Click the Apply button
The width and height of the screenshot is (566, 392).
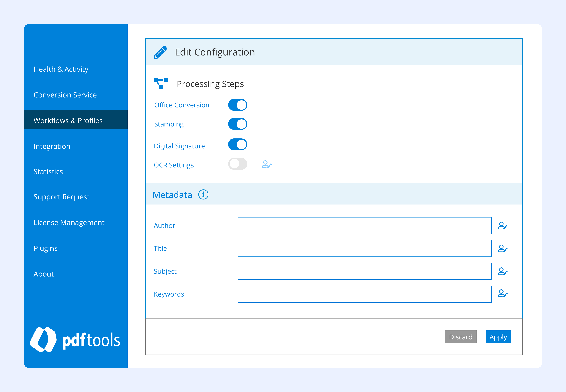(x=498, y=337)
